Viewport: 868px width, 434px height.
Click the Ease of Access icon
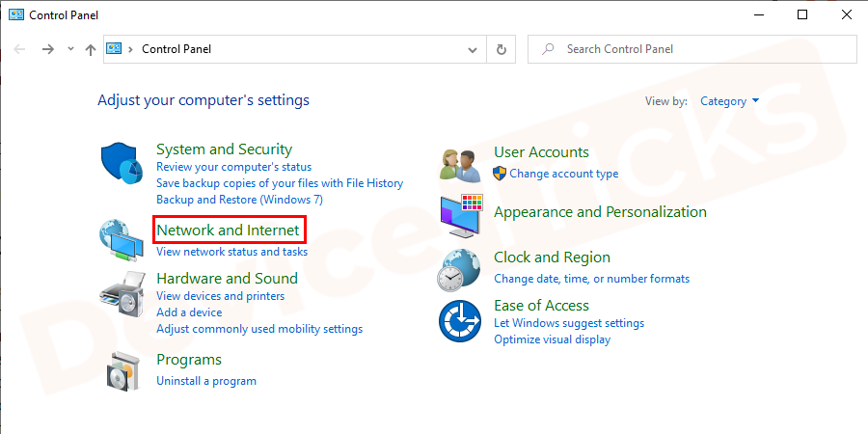click(460, 321)
